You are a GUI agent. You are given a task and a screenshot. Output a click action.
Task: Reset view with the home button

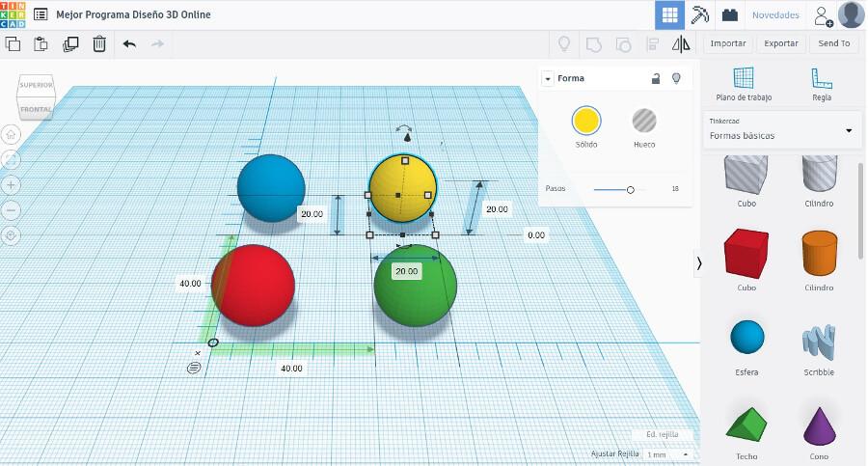coord(12,134)
